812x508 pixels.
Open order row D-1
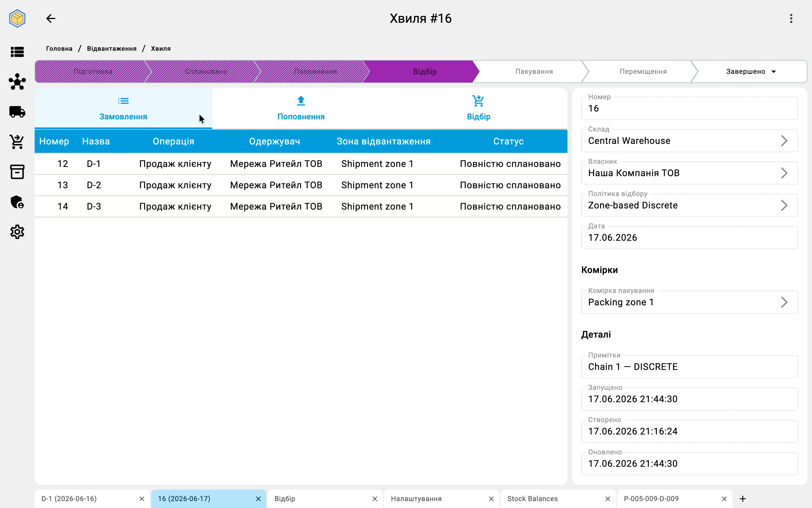301,164
